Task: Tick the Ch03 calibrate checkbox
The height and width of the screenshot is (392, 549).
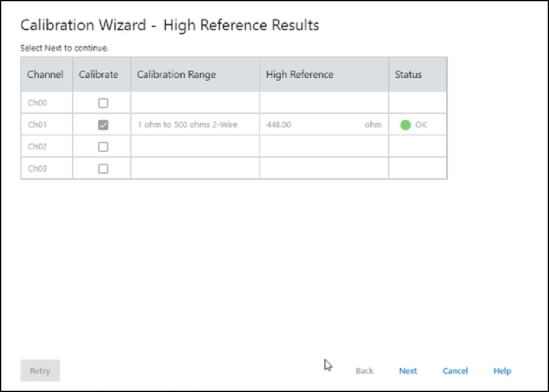Action: [103, 169]
